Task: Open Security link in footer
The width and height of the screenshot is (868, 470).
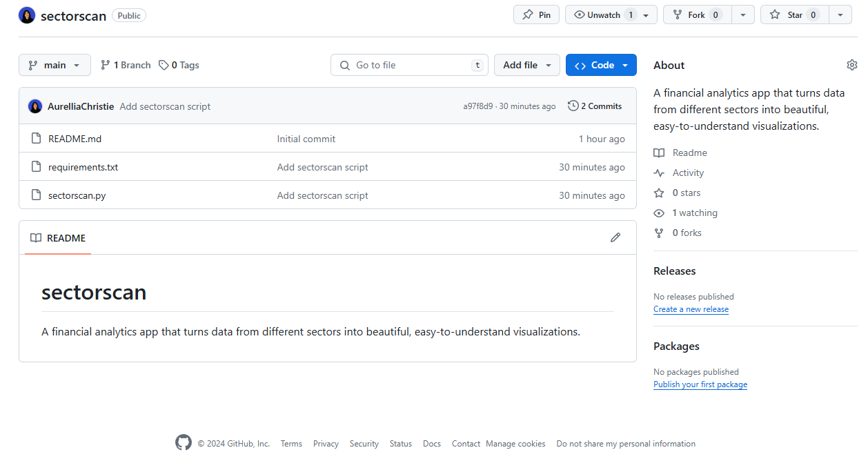Action: pyautogui.click(x=364, y=444)
